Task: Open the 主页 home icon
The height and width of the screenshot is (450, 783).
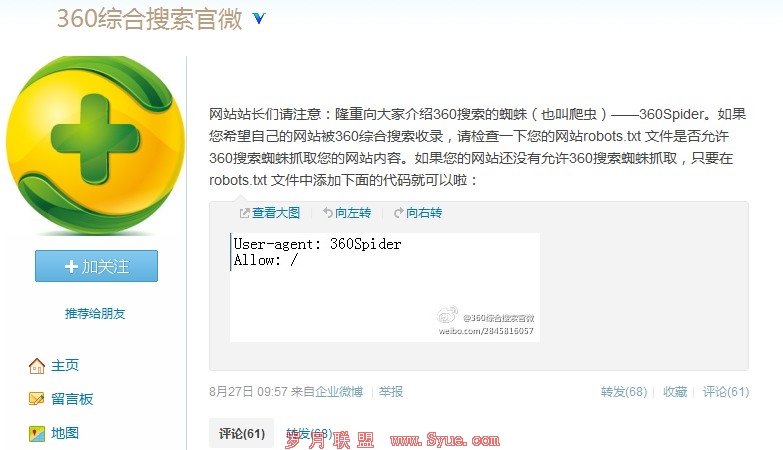Action: [37, 366]
